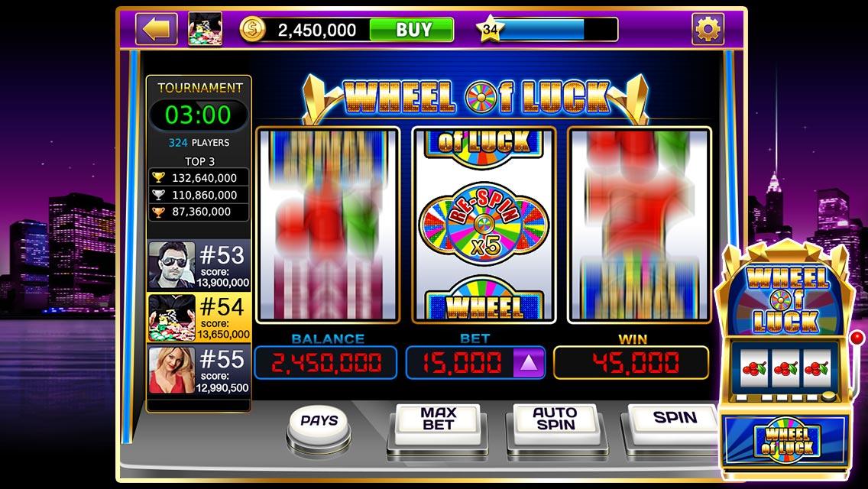
Task: Hit the green BUY button
Action: (412, 29)
